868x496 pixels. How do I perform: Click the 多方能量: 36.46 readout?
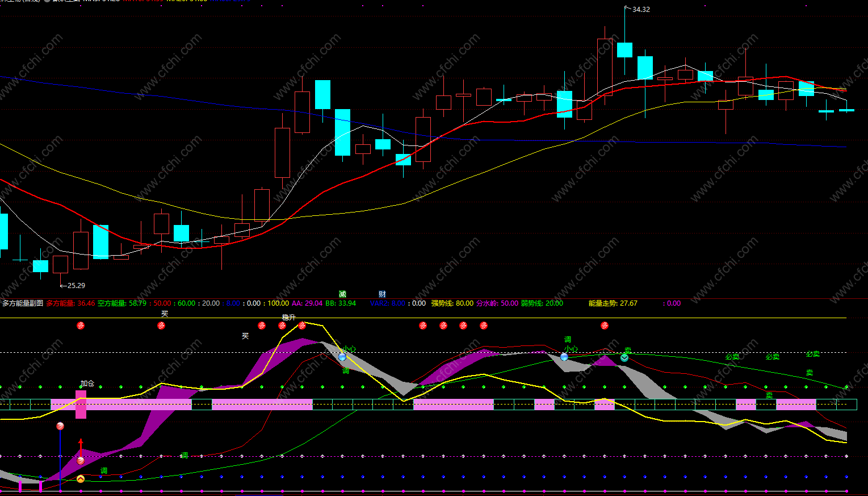70,303
